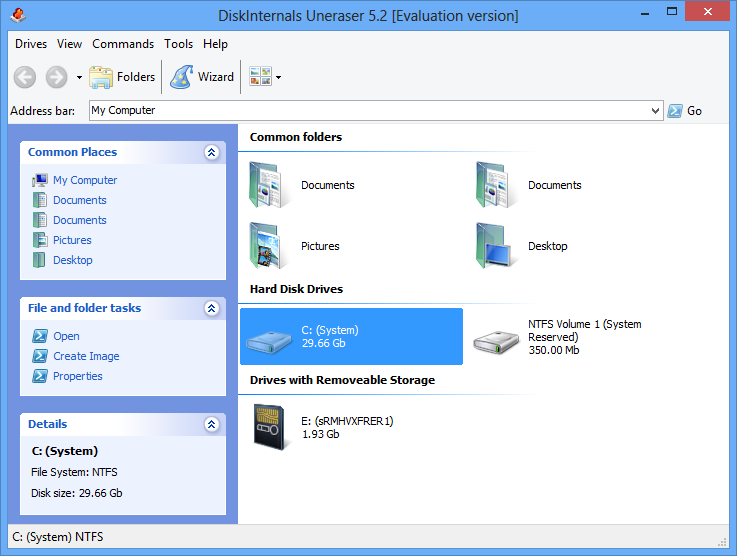The height and width of the screenshot is (556, 737).
Task: Open the navigation history dropdown arrow
Action: 79,78
